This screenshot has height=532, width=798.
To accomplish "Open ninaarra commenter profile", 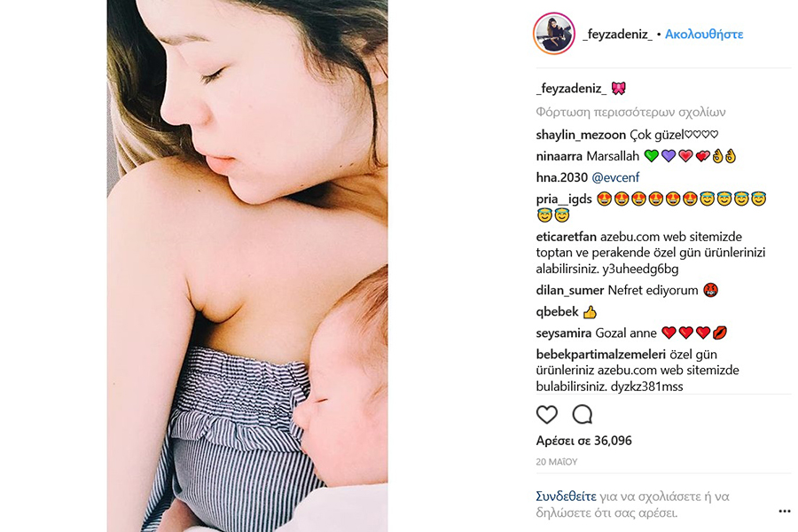I will pos(559,156).
